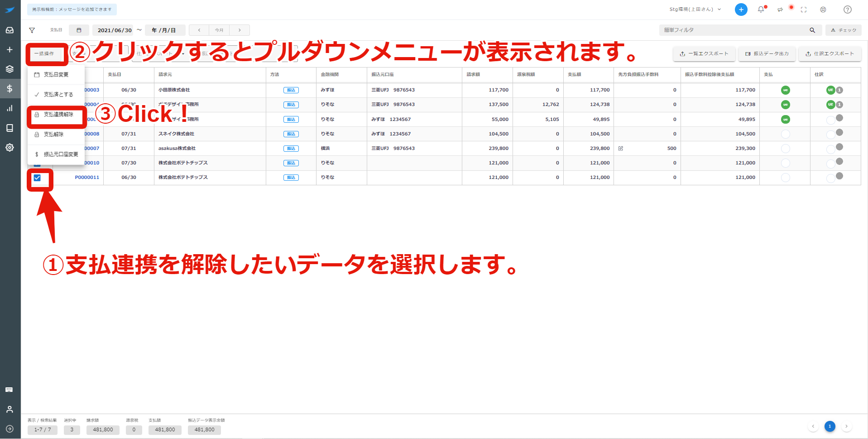Screen dimensions: 868x439
Task: Open the Stg環境 account dropdown
Action: click(695, 10)
